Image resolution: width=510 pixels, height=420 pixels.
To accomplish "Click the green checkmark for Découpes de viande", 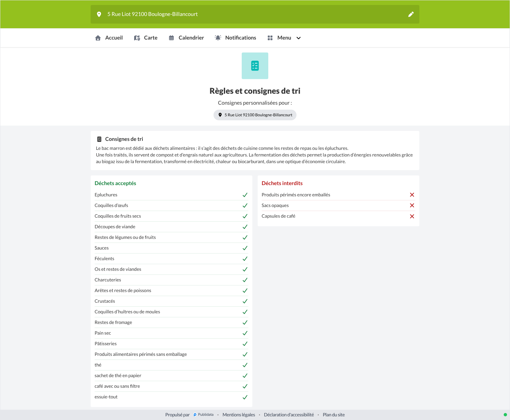I will [x=245, y=227].
